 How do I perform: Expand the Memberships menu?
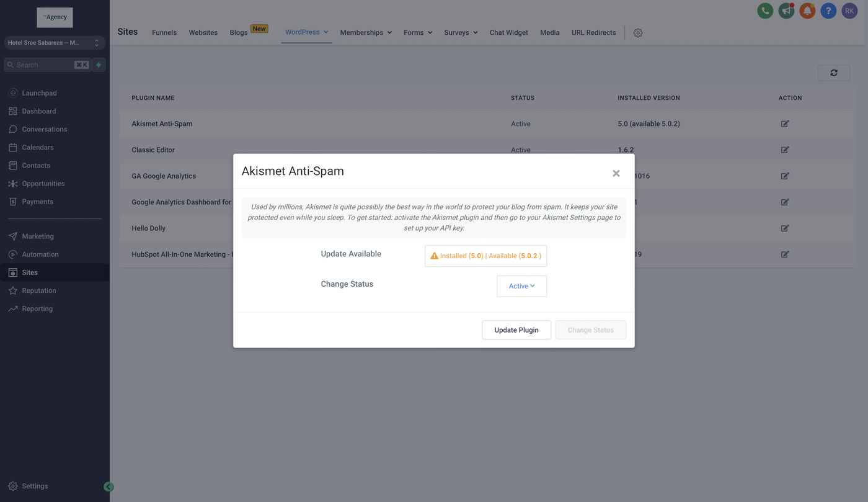(x=366, y=32)
